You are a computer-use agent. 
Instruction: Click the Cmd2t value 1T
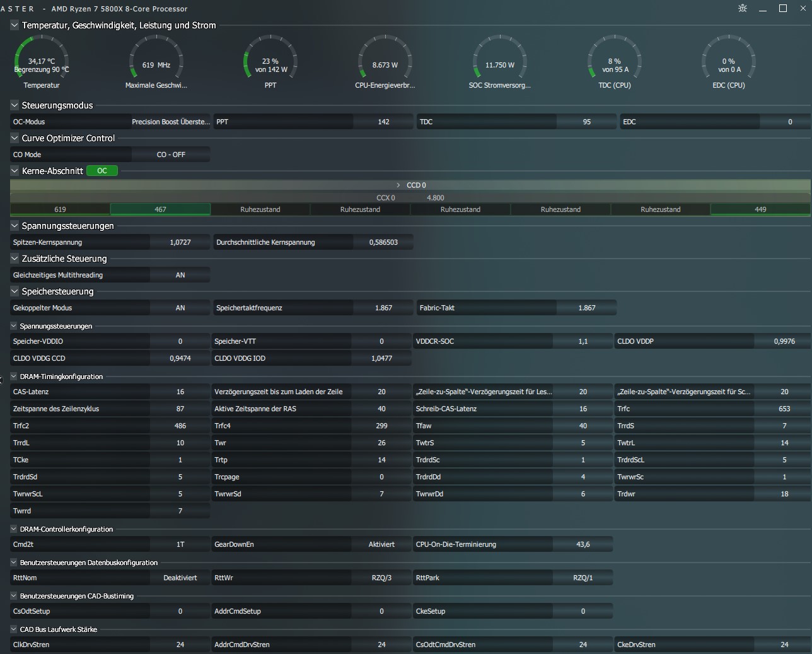[180, 544]
